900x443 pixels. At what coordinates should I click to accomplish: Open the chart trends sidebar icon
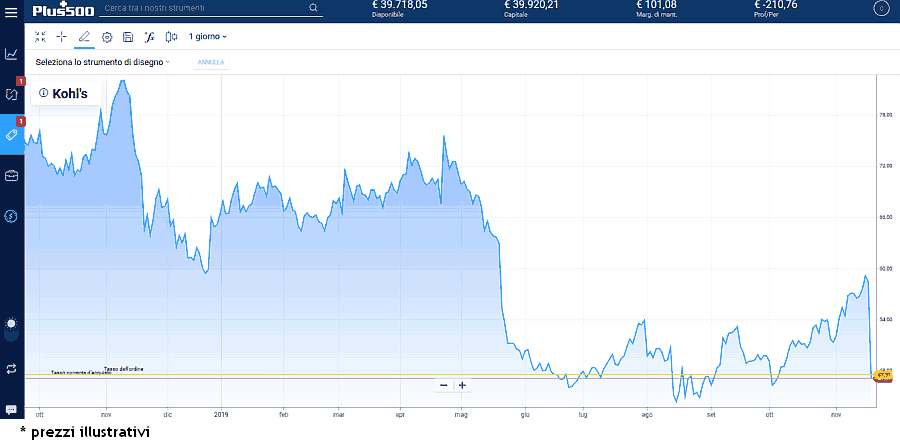pyautogui.click(x=11, y=54)
